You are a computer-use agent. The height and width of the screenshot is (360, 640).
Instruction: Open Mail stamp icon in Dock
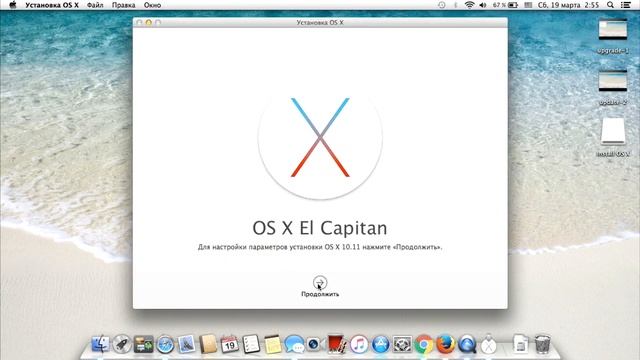tap(187, 344)
